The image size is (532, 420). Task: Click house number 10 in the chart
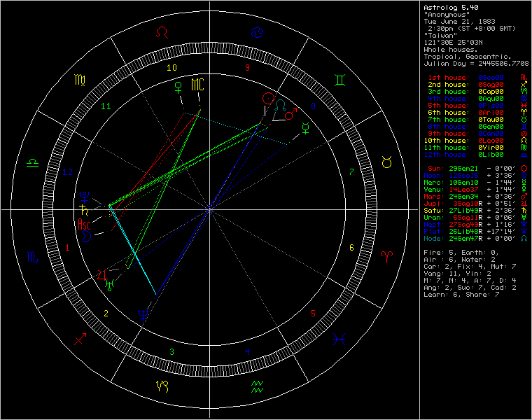click(x=171, y=67)
